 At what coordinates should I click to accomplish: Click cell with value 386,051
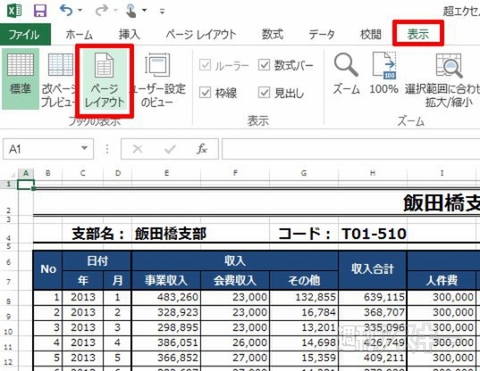(166, 342)
